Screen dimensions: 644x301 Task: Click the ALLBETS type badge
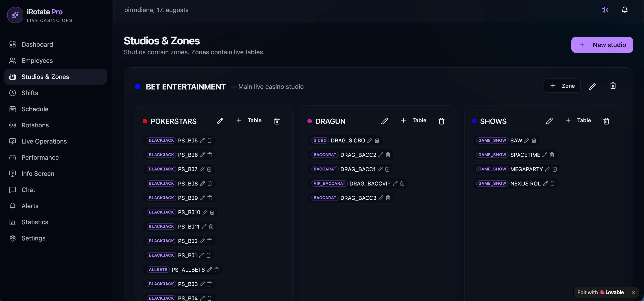(x=158, y=270)
